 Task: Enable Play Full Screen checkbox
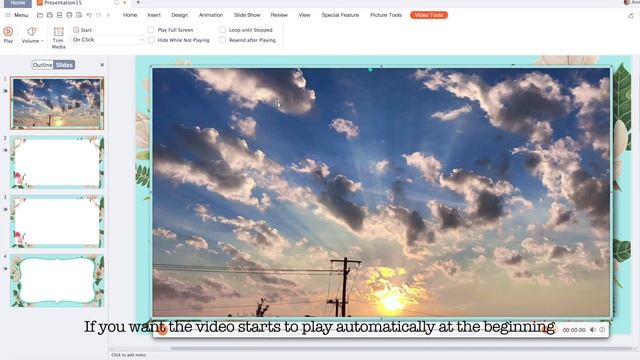[151, 30]
